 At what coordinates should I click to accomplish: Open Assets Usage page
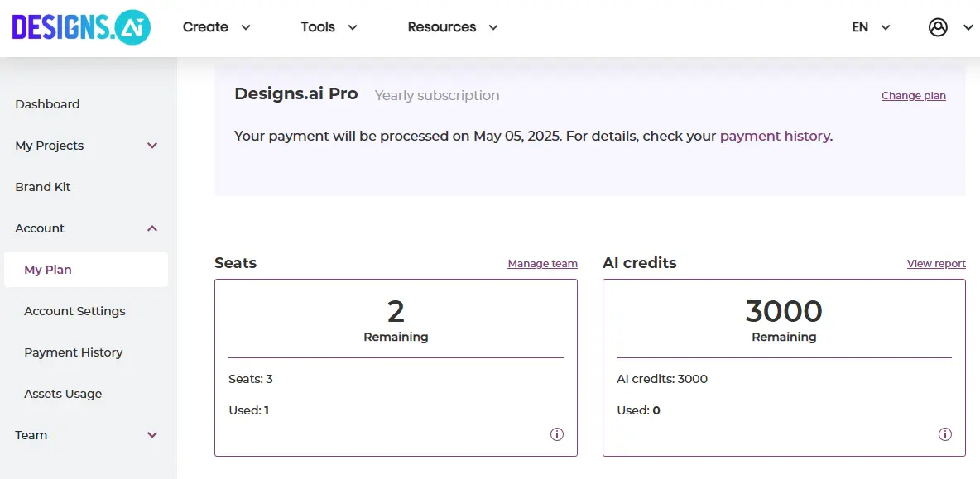(x=63, y=394)
